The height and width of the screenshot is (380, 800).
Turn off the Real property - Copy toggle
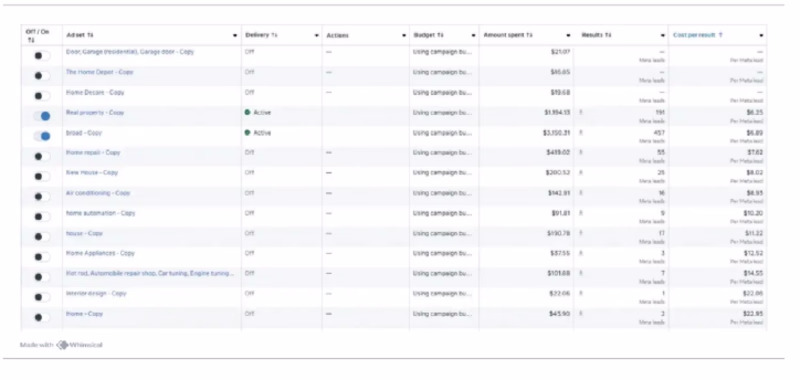(42, 116)
